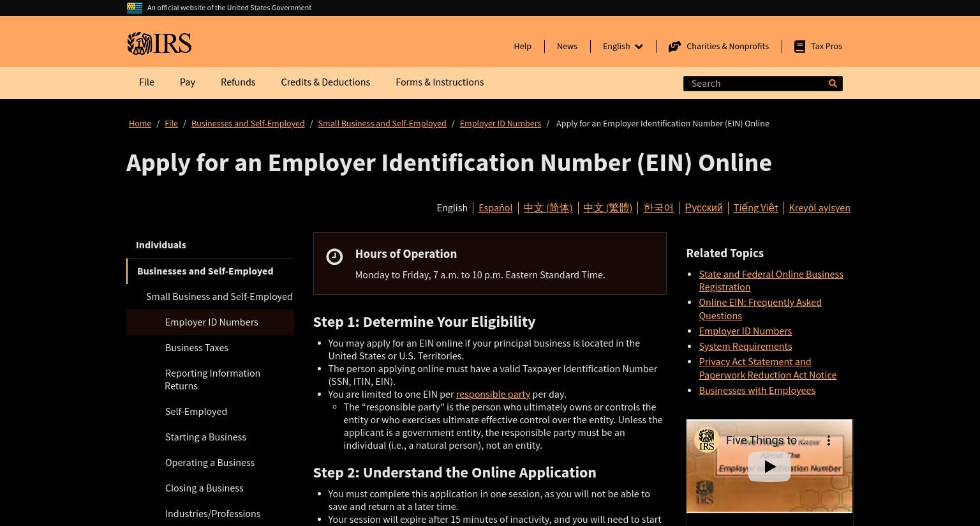Switch page language to Kreyòl ayisyen
The height and width of the screenshot is (526, 980).
tap(819, 207)
